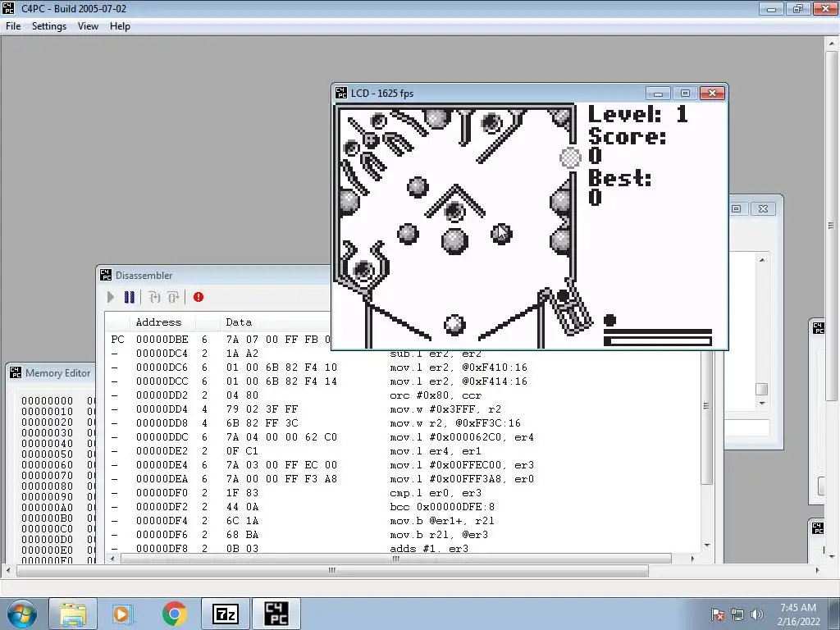This screenshot has width=840, height=630.
Task: Select the mov.b r2l, @er3 instruction
Action: coord(439,535)
